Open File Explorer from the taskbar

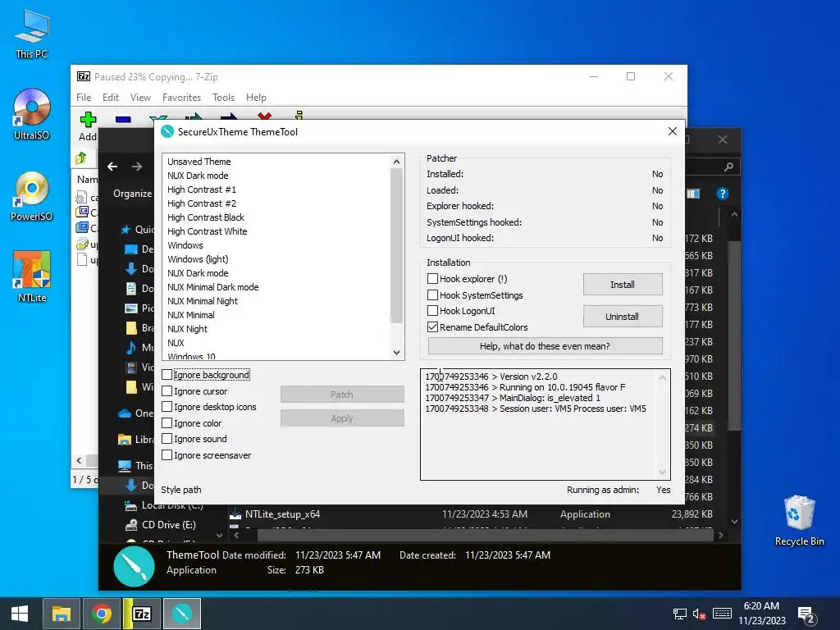click(x=61, y=614)
